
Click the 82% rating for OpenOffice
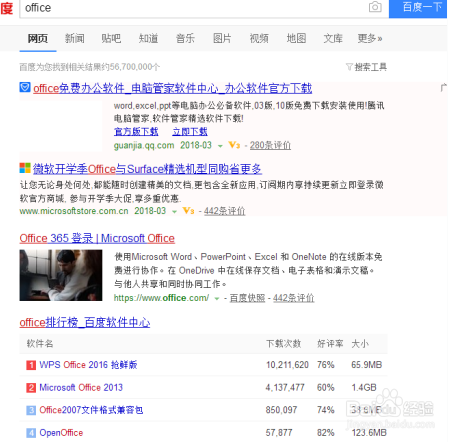point(326,433)
